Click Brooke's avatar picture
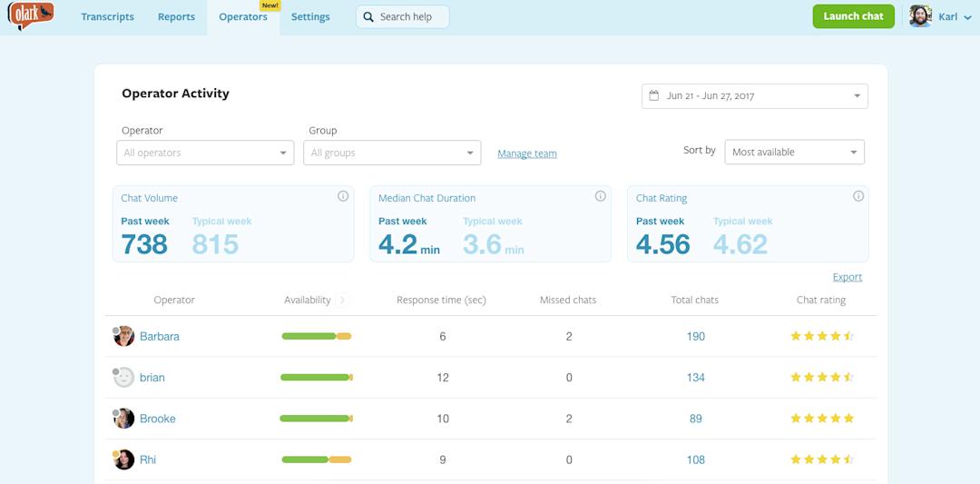 pos(123,419)
